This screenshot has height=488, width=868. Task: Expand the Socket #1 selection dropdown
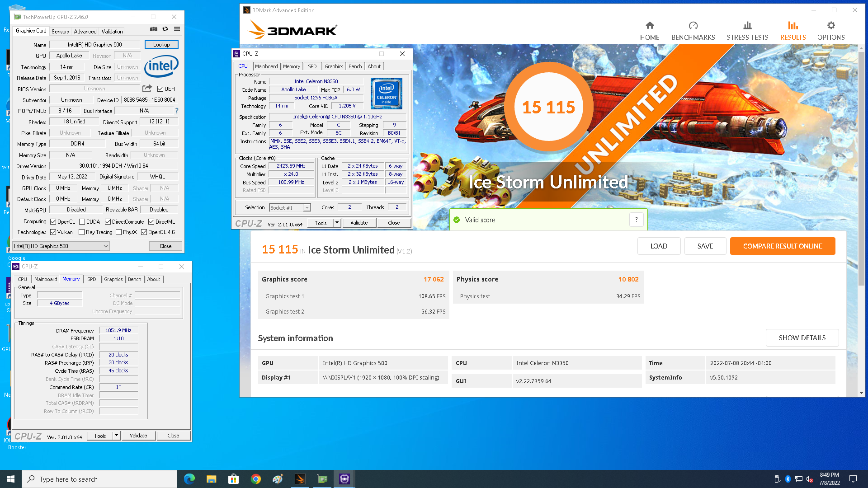pos(290,208)
